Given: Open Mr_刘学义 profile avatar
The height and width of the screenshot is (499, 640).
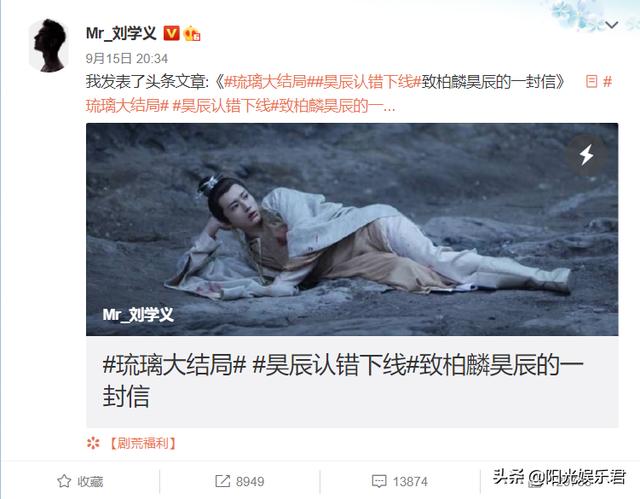Looking at the screenshot, I should (x=49, y=46).
